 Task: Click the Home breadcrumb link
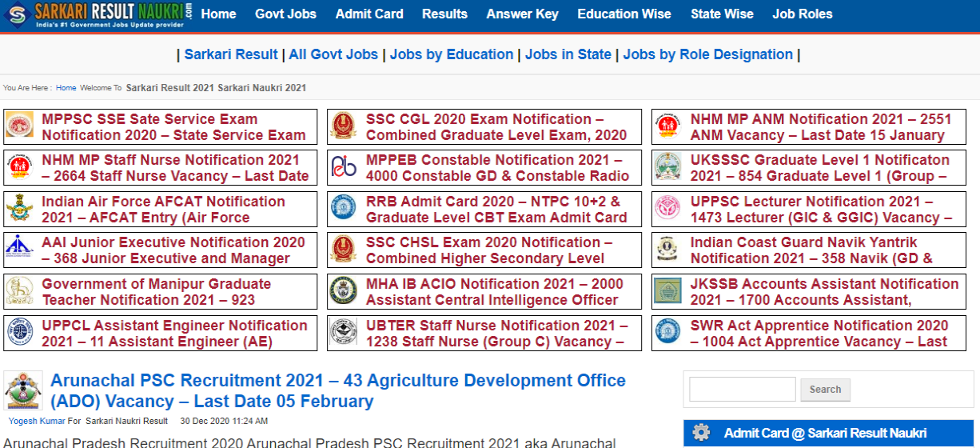point(66,88)
